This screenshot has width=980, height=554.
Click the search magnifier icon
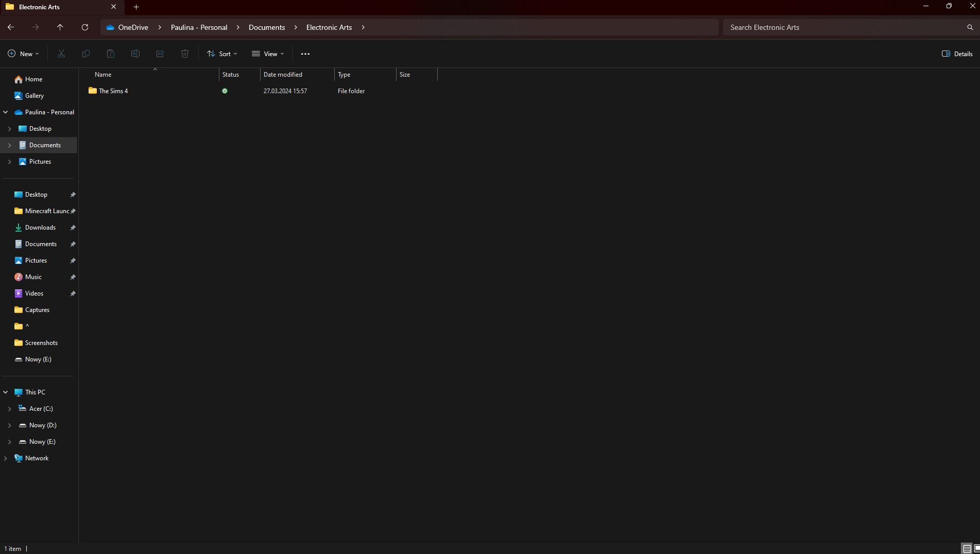(970, 27)
